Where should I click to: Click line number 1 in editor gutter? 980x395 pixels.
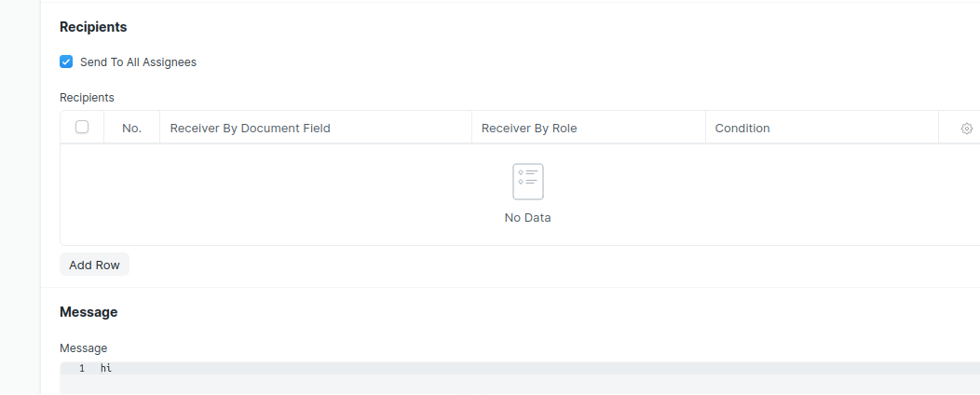click(82, 368)
